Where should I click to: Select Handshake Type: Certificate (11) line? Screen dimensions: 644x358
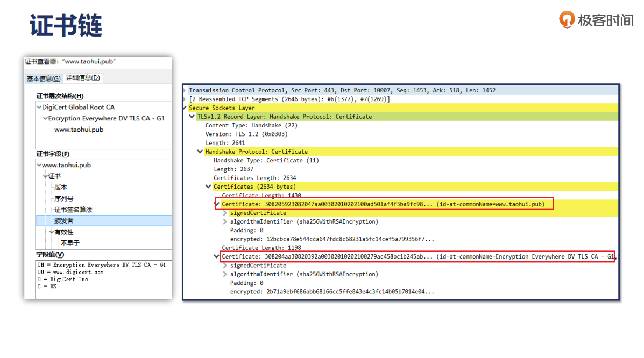pyautogui.click(x=266, y=160)
